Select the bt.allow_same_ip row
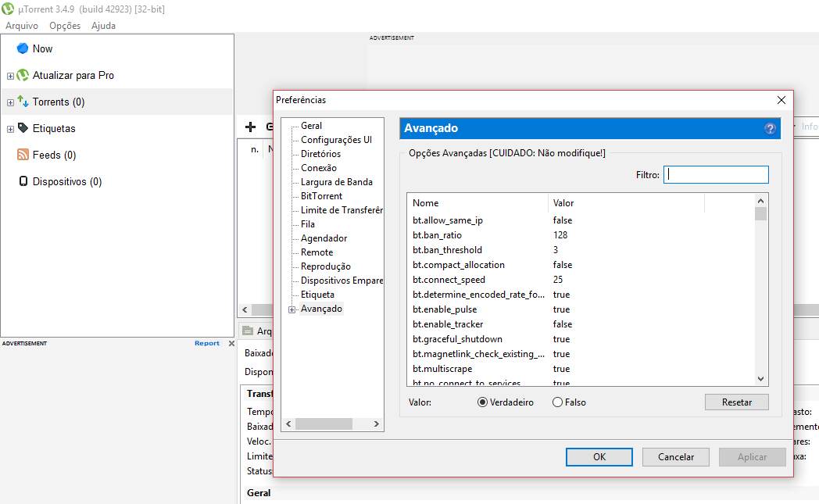The width and height of the screenshot is (819, 504). tap(581, 220)
